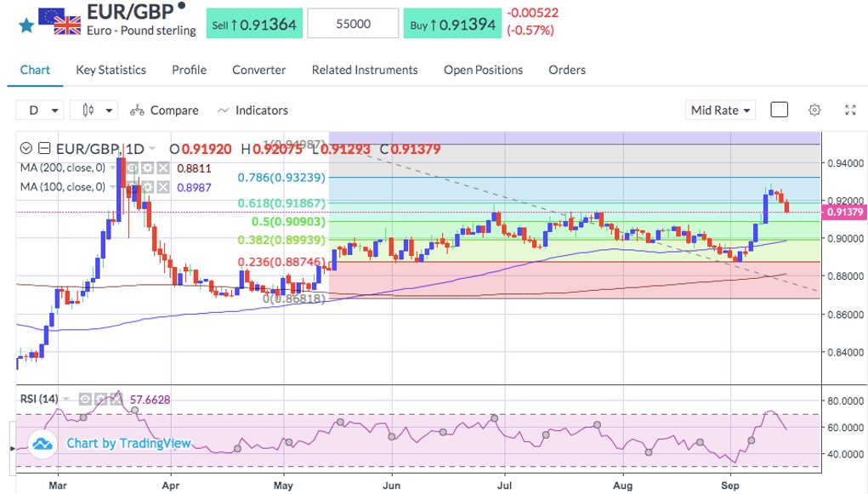Screen dimensions: 868x494
Task: Click the candlestick chart style icon
Action: click(88, 111)
